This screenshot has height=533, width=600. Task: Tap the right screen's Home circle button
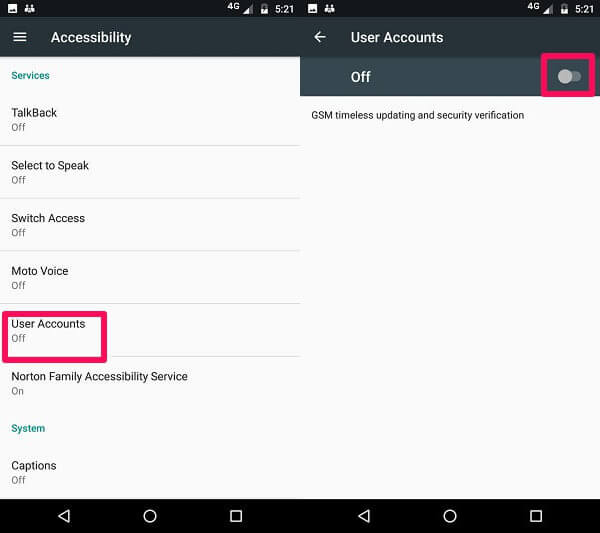(450, 516)
